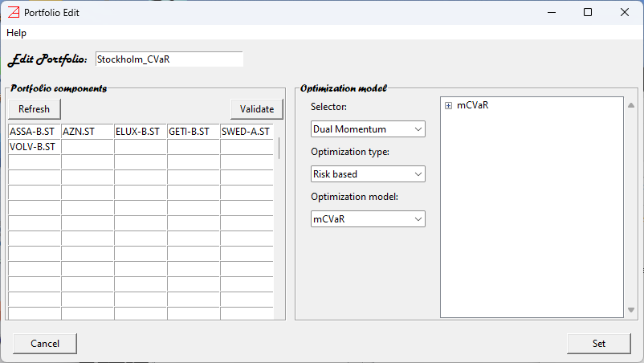Select the ELUX-B.ST cell
Image resolution: width=644 pixels, height=363 pixels.
pos(141,132)
